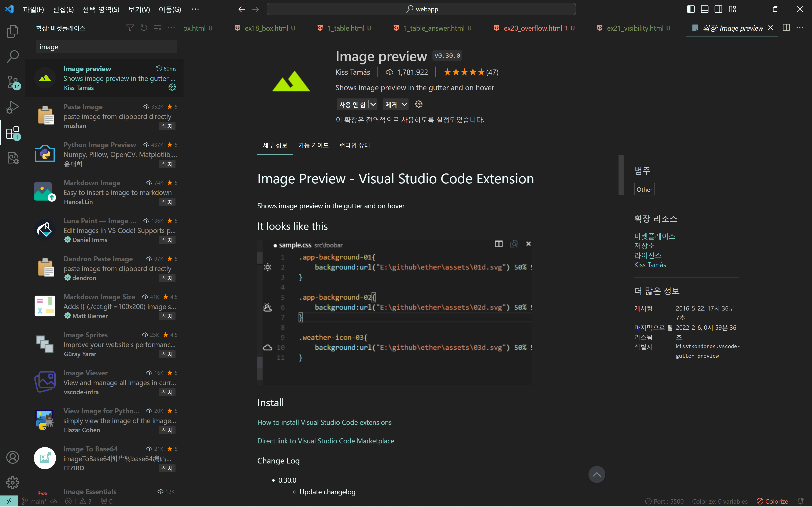
Task: Switch to the 기능 기여도 tab
Action: (313, 145)
